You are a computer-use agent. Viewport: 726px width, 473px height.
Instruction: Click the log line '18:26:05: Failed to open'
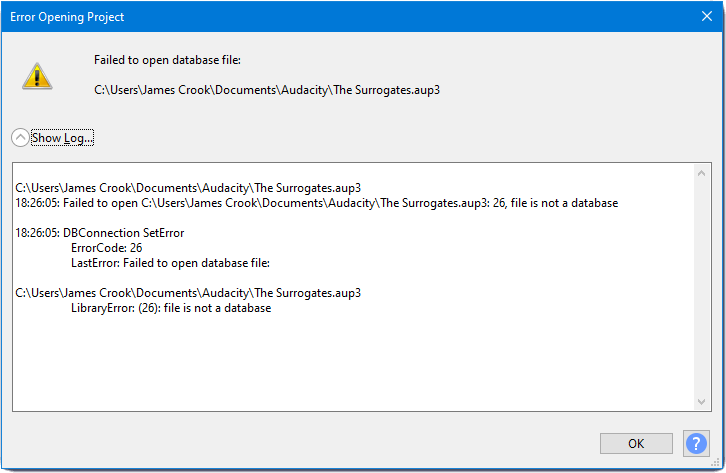[317, 203]
